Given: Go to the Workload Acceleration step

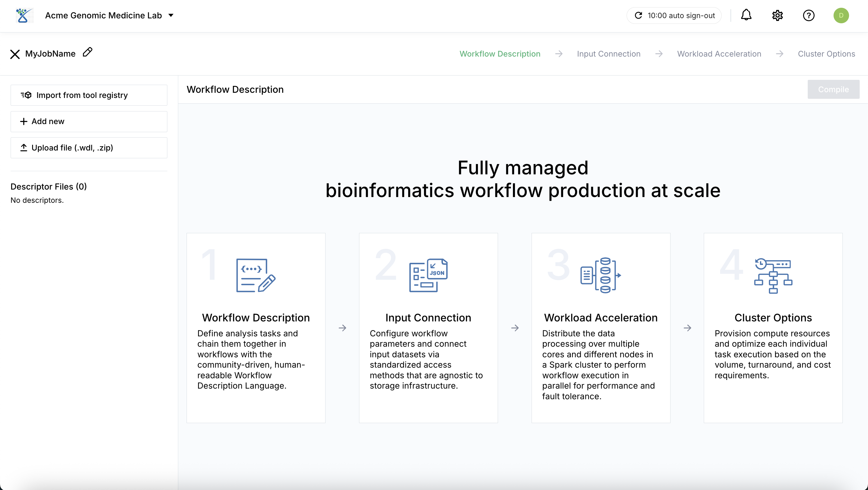Looking at the screenshot, I should (x=719, y=54).
